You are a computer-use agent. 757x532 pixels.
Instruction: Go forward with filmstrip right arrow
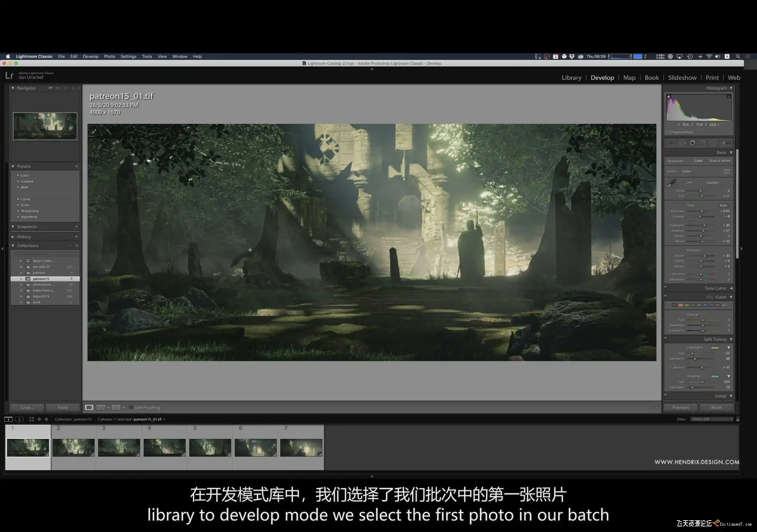click(46, 419)
